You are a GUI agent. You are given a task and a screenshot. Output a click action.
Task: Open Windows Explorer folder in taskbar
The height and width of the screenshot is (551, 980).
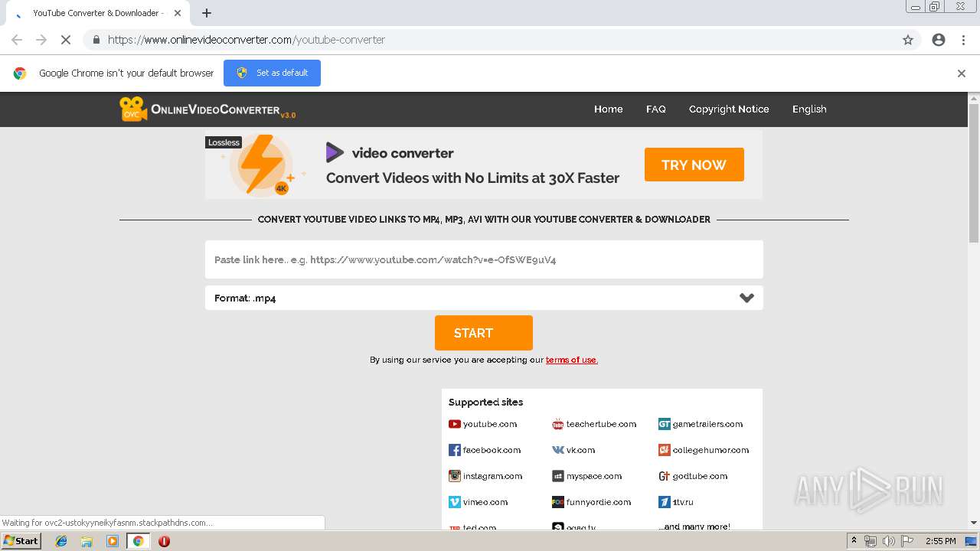click(x=87, y=541)
